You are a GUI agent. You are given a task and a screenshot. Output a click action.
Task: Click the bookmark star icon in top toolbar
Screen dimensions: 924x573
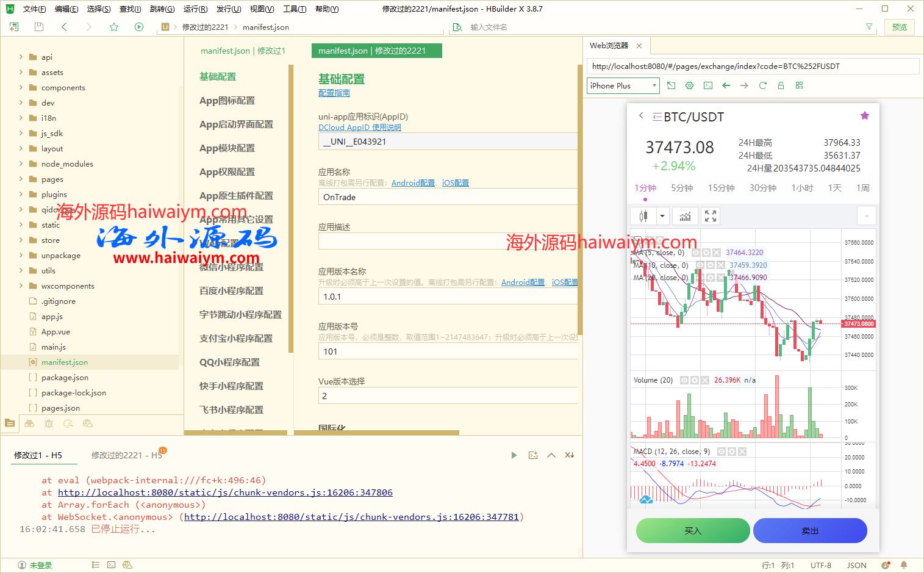113,27
